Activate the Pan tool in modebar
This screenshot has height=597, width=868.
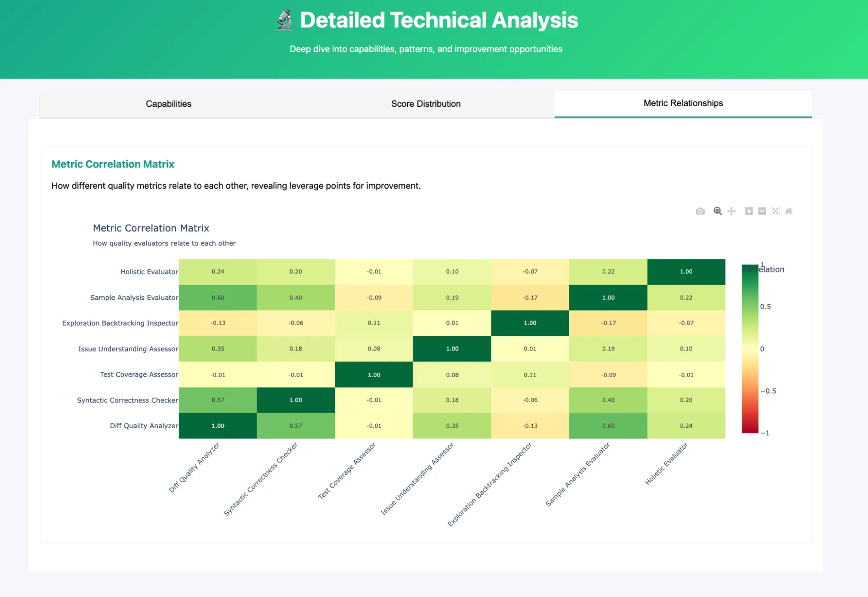(x=732, y=211)
